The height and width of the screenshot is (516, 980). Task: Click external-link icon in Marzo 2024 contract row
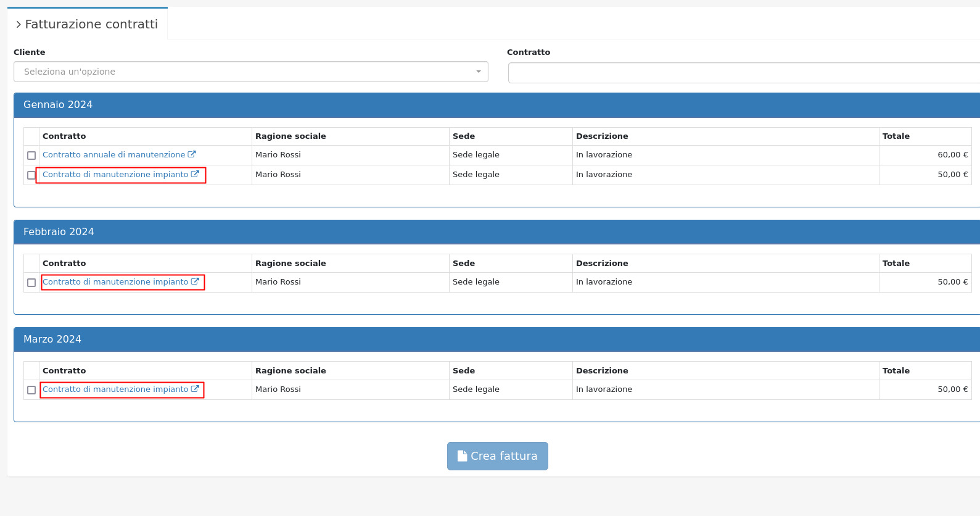click(x=195, y=389)
